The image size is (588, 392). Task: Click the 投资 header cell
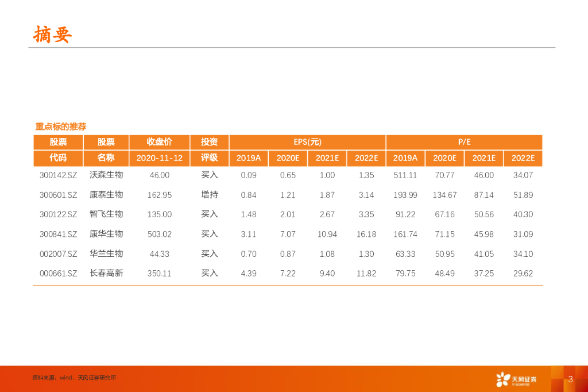coord(209,142)
